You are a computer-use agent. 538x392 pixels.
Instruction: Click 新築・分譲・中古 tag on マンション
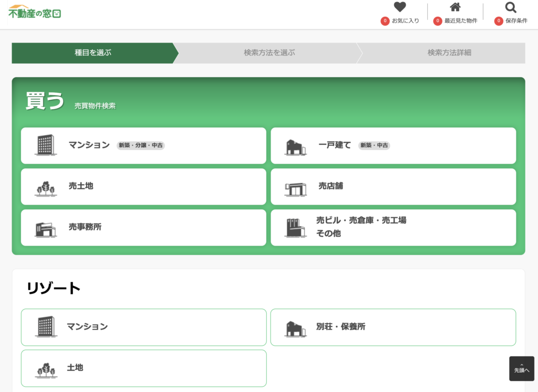click(141, 145)
